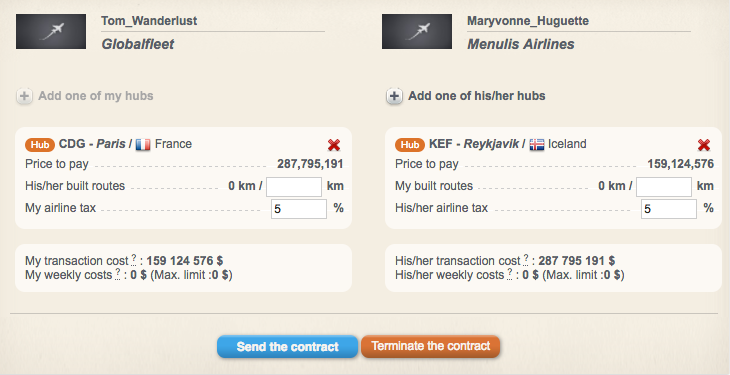This screenshot has width=730, height=375.
Task: Click the Menulis Airlines logo thumbnail
Action: pos(417,31)
